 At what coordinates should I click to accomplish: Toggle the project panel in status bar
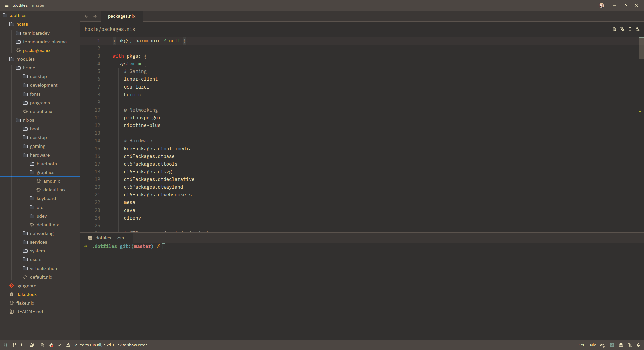[x=6, y=345]
